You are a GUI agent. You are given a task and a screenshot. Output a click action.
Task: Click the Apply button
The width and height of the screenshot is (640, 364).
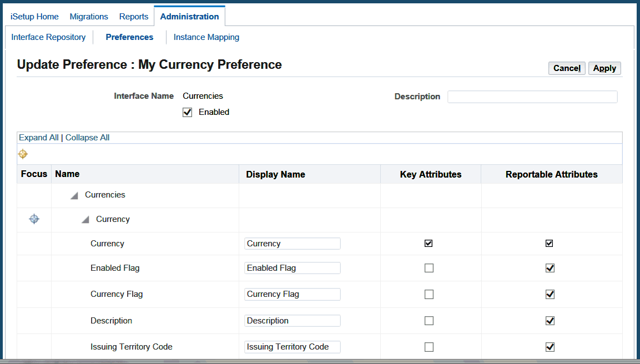pyautogui.click(x=604, y=68)
